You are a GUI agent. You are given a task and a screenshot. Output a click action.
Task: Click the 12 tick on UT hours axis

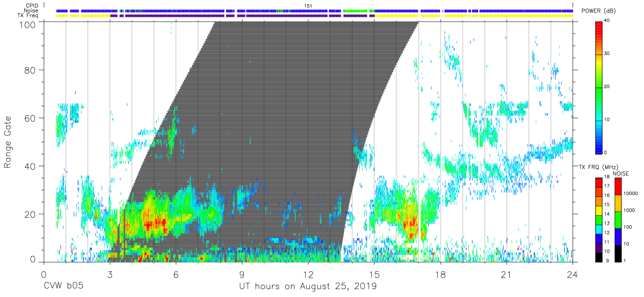[308, 274]
